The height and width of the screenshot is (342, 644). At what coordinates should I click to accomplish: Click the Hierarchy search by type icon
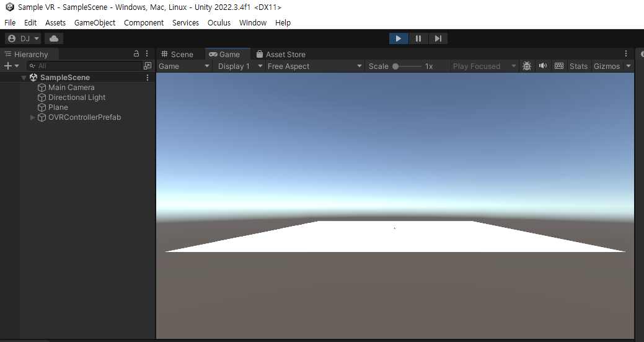[148, 66]
